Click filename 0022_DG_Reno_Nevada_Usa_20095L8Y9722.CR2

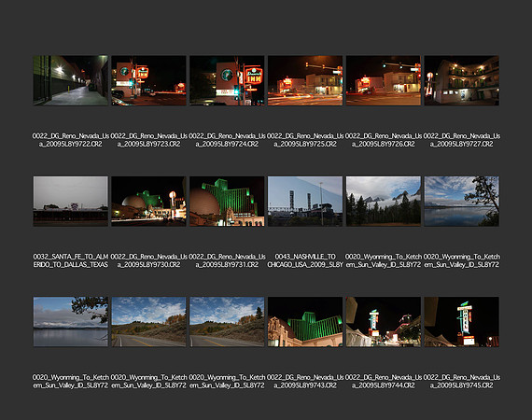71,140
